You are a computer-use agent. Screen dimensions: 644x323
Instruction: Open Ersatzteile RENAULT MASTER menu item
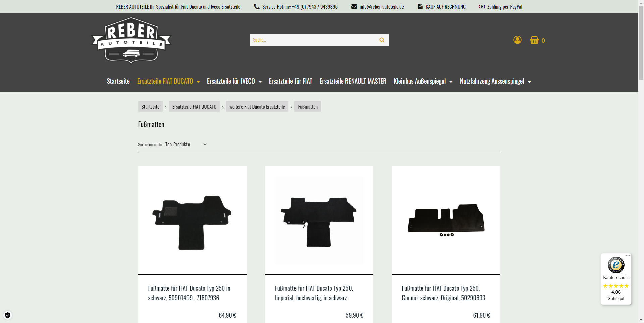click(353, 81)
